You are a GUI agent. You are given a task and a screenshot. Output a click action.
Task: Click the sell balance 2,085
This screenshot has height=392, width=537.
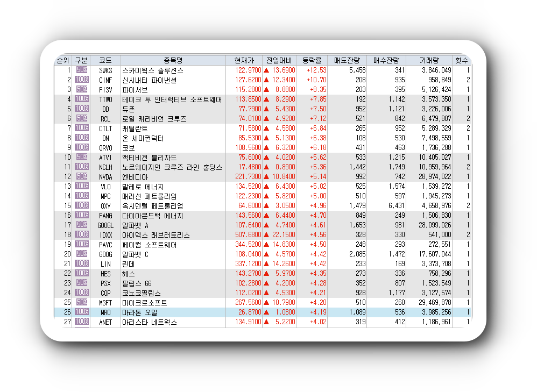tap(357, 254)
